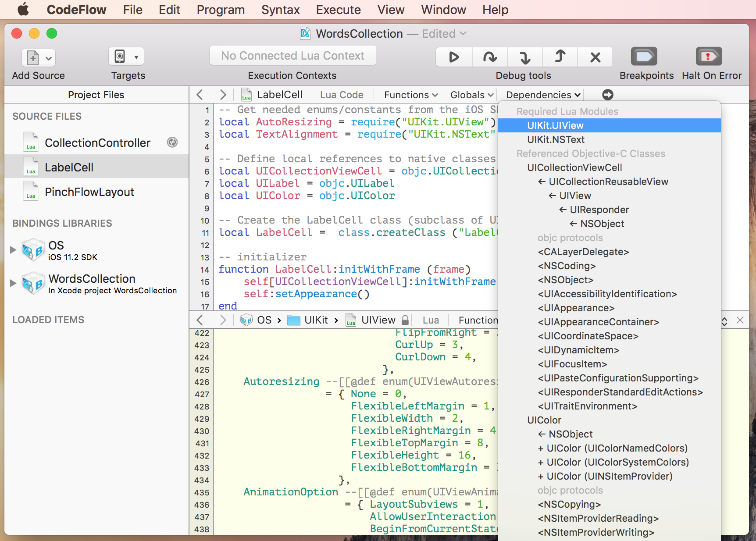Select CollectionController source file

tap(96, 143)
